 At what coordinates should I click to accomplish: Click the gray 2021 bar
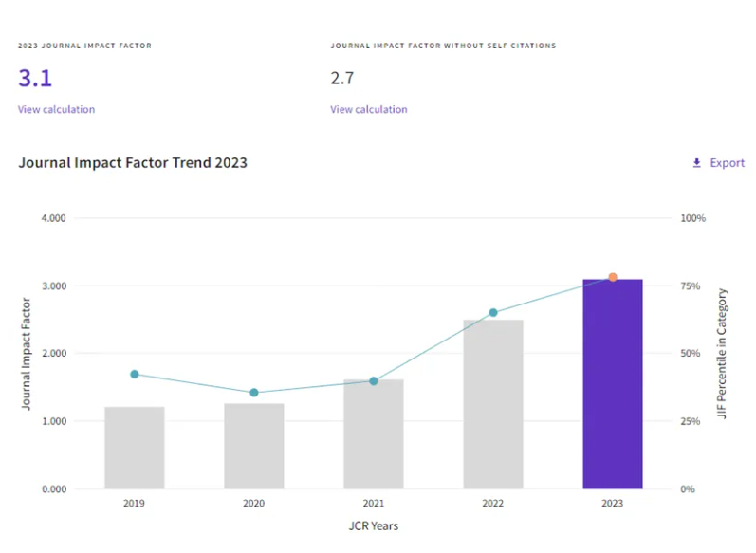[x=374, y=434]
